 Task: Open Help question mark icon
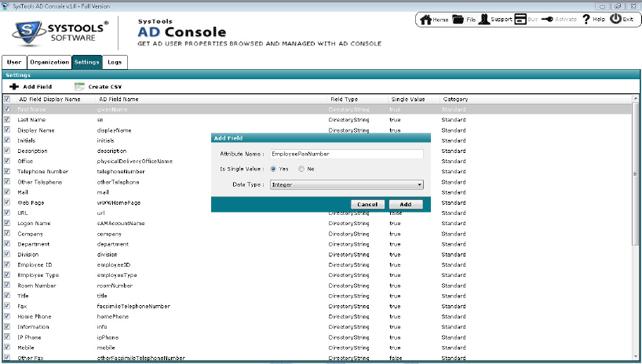point(586,19)
